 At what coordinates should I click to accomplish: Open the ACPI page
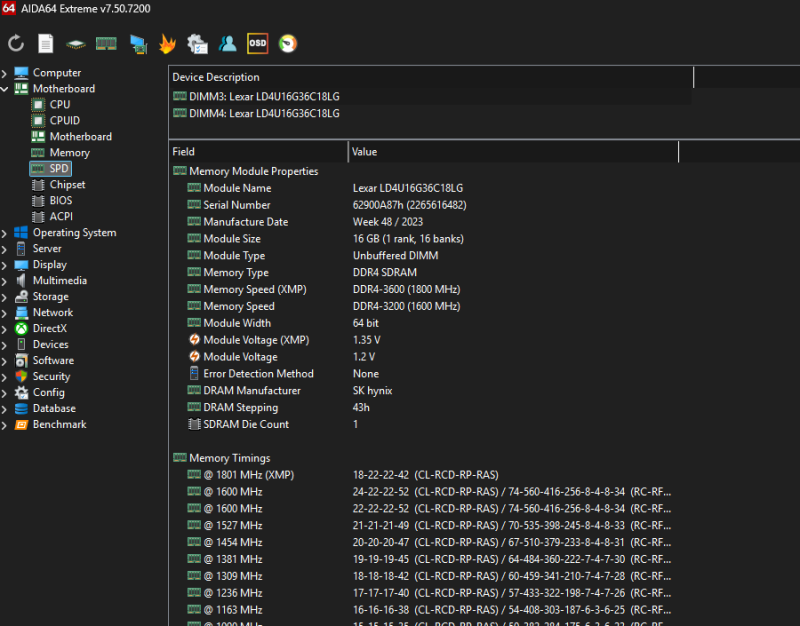61,216
